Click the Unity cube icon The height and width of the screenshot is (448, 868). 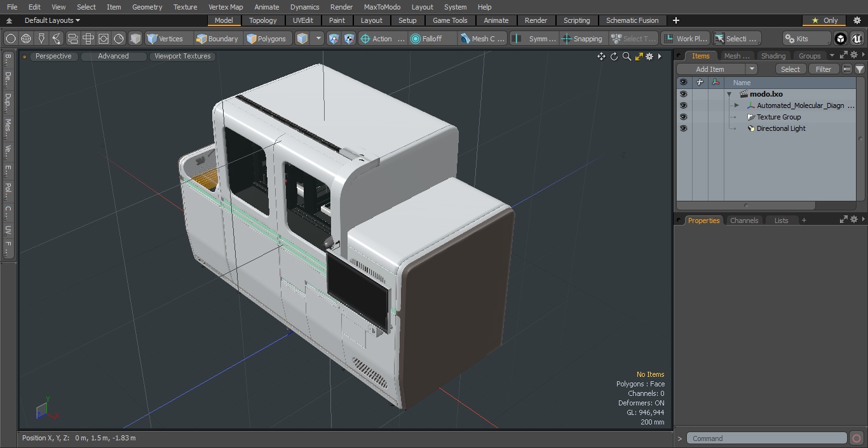tap(841, 39)
